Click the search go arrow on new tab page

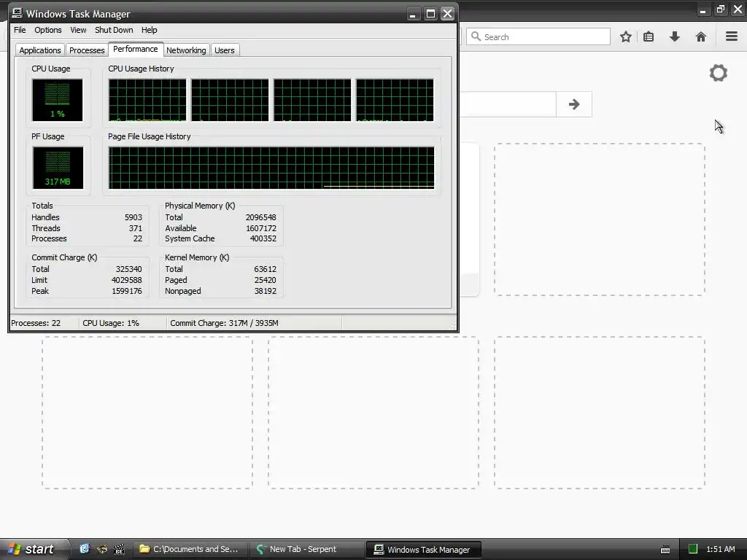574,104
